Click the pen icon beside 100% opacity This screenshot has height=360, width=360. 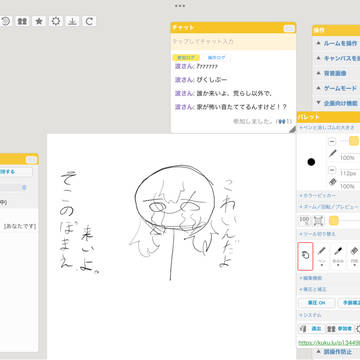pos(332,154)
